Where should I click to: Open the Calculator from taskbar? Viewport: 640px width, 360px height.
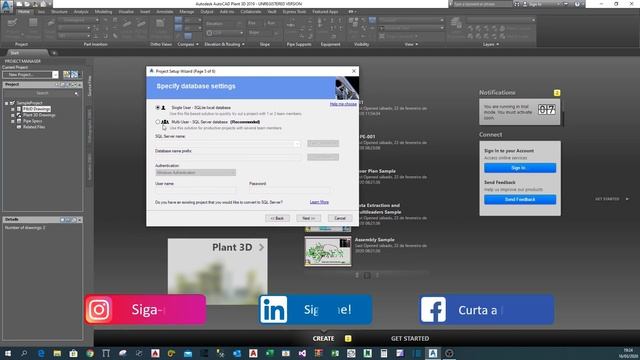[384, 353]
